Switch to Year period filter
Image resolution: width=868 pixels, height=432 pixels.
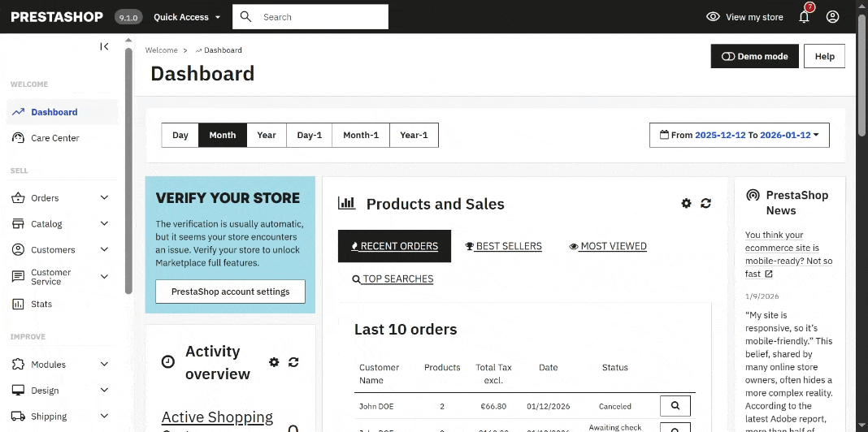click(x=267, y=136)
